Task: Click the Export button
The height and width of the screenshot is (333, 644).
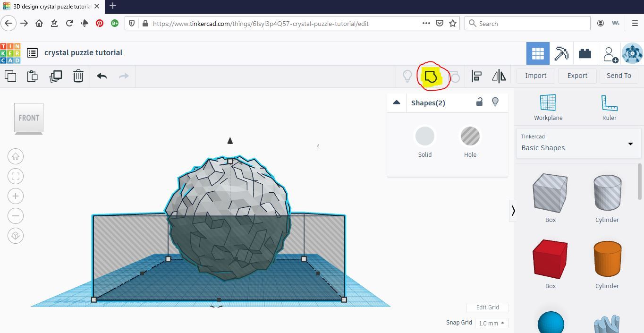Action: (x=577, y=76)
